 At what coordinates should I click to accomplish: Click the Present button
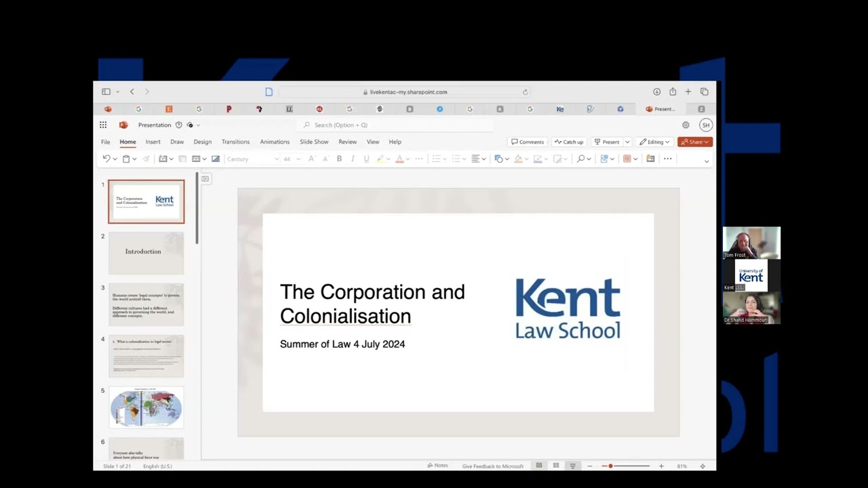point(606,142)
